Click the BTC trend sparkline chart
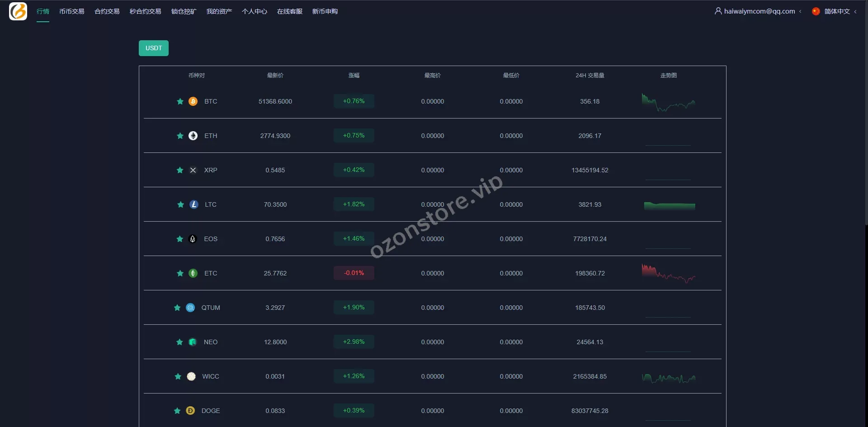The image size is (868, 427). (x=668, y=103)
